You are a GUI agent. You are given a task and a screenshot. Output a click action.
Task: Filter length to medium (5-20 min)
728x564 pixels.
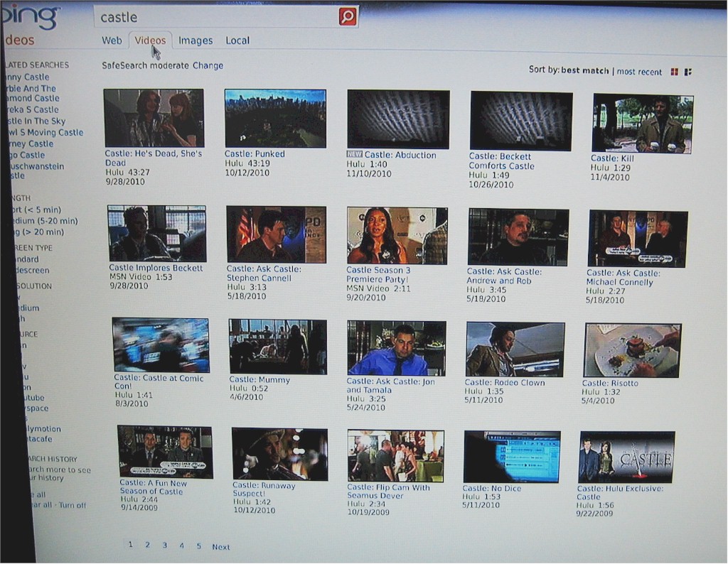pyautogui.click(x=44, y=221)
